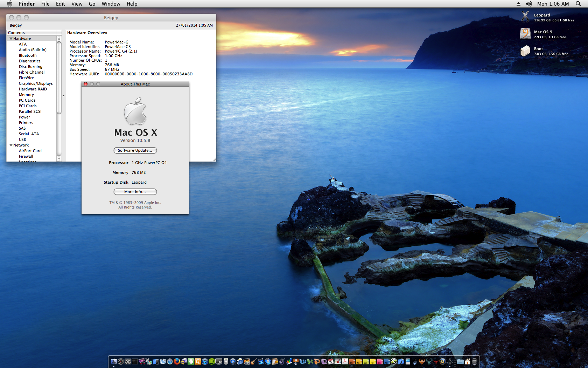Open Spotify from the Dock

click(212, 361)
